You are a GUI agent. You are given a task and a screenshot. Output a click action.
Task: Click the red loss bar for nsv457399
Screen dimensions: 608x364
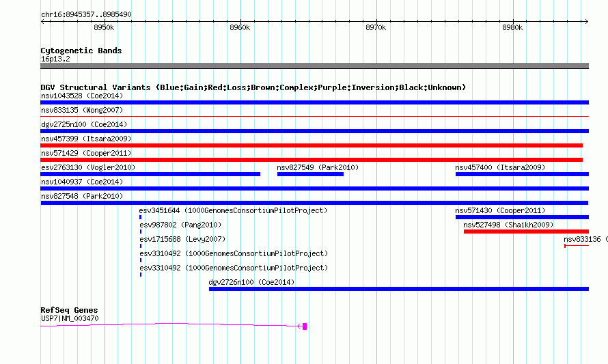coord(312,145)
